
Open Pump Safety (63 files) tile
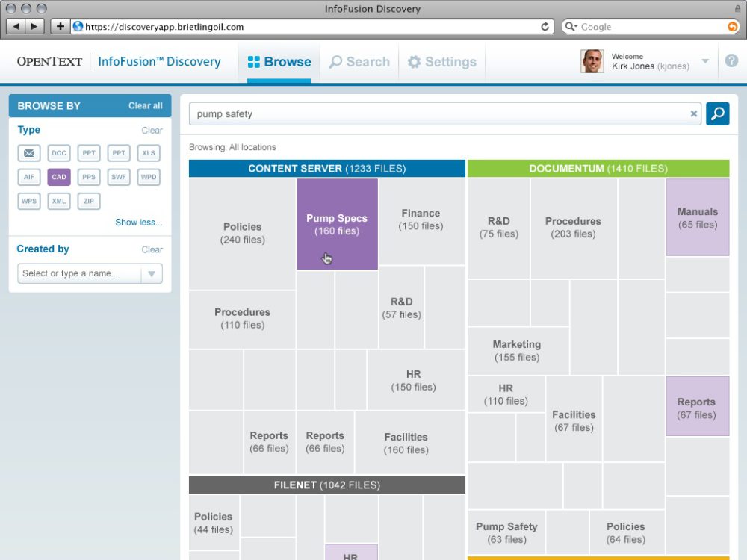pyautogui.click(x=506, y=533)
